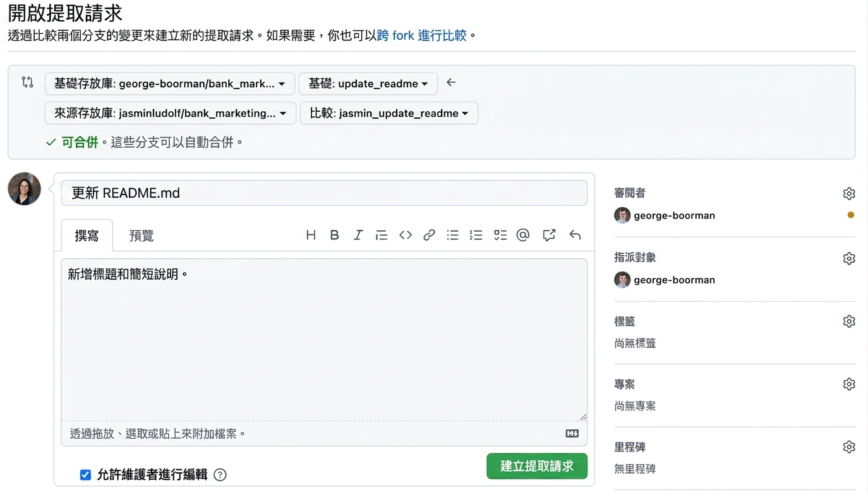
Task: Click the cross-reference icon in editor toolbar
Action: click(x=549, y=235)
